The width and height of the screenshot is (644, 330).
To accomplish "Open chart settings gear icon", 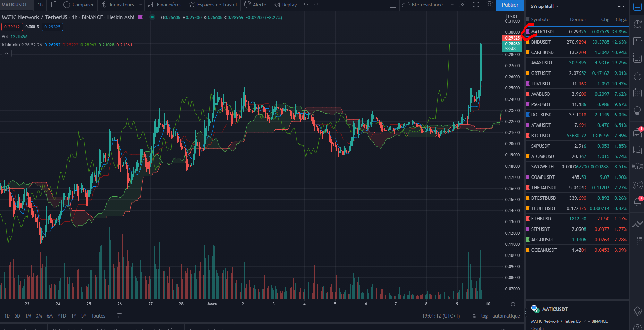I will coord(463,5).
